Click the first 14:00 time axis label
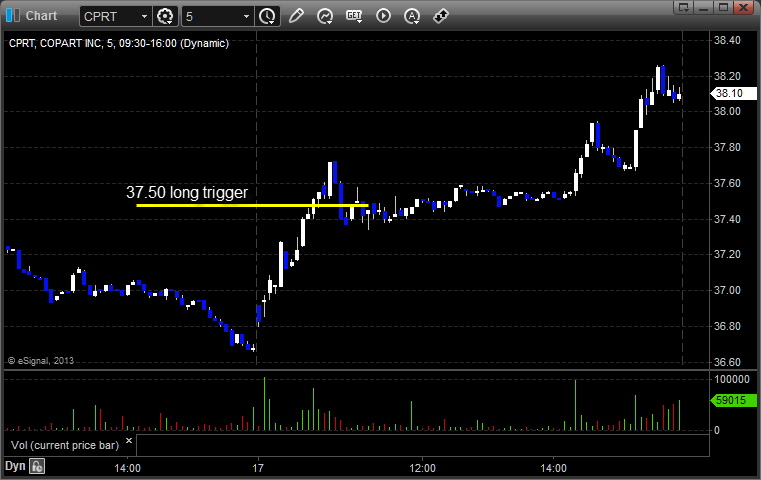The height and width of the screenshot is (480, 761). click(x=128, y=468)
